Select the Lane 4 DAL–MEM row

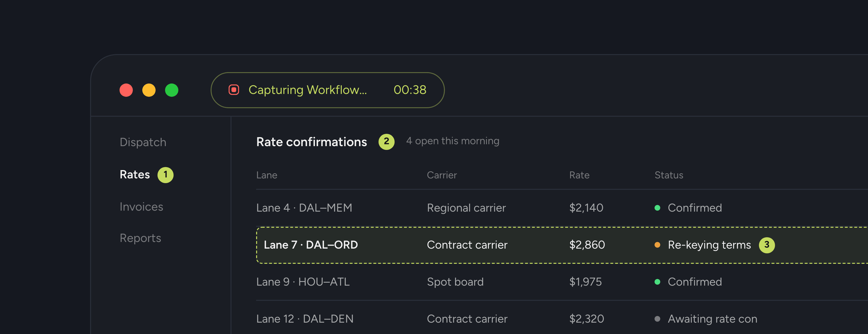point(562,208)
